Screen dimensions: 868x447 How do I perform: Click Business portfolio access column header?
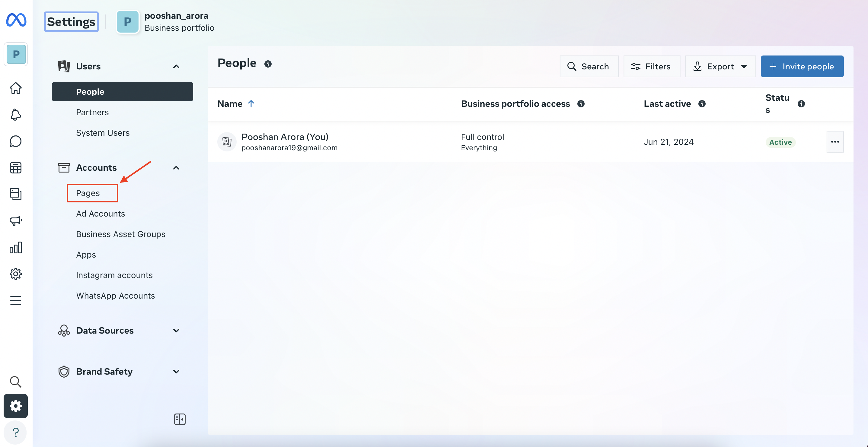click(515, 104)
